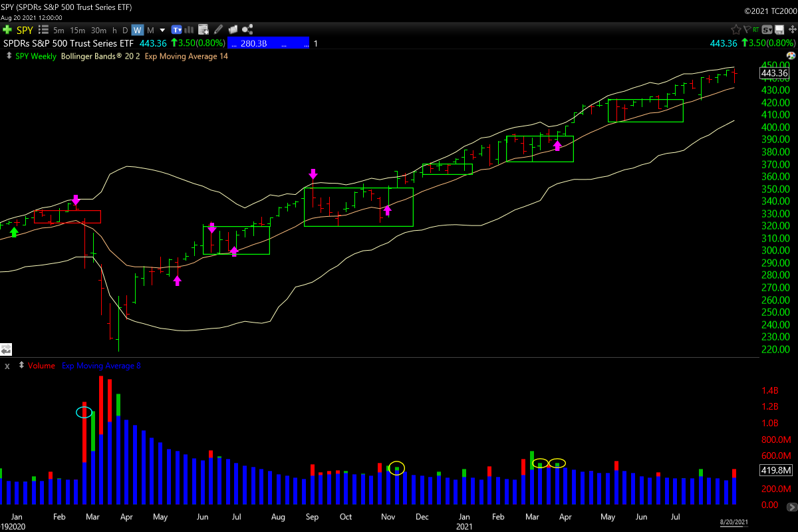Screen dimensions: 798x532
Task: Open the watchlist icon beside the SPY ticker
Action: (x=44, y=29)
